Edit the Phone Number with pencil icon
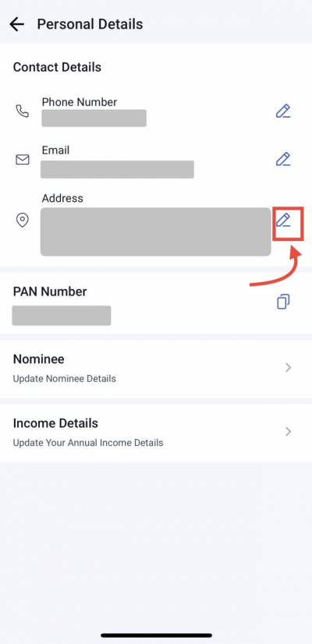 283,111
